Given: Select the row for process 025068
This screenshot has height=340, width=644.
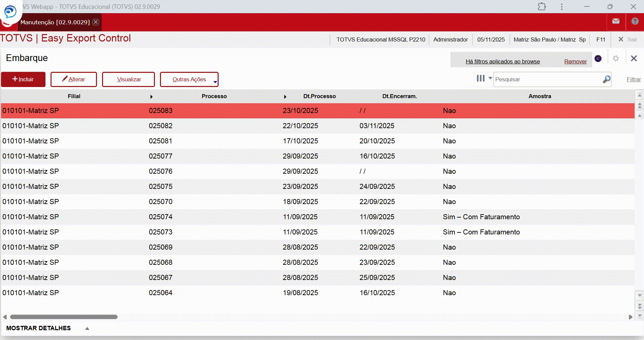Looking at the screenshot, I should coord(318,262).
